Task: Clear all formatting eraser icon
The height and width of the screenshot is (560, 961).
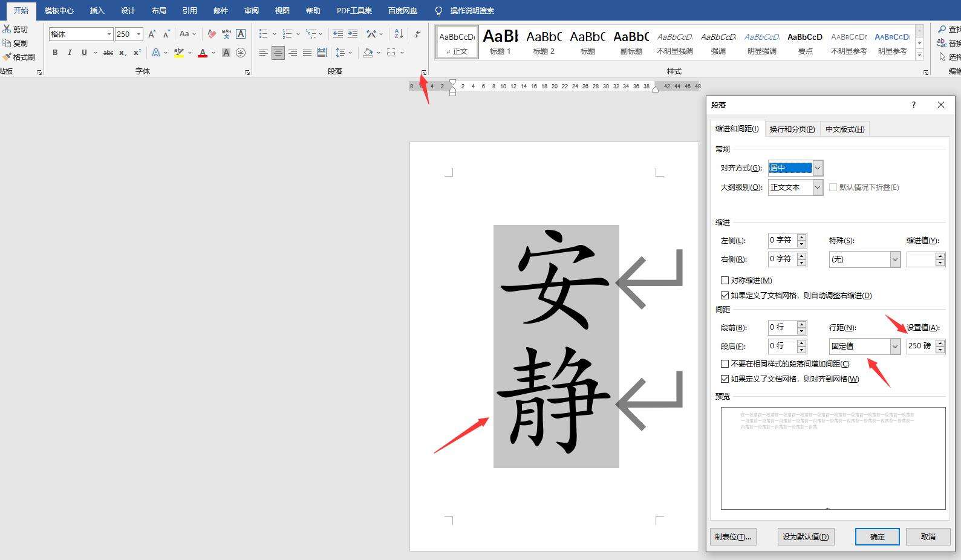Action: click(211, 34)
